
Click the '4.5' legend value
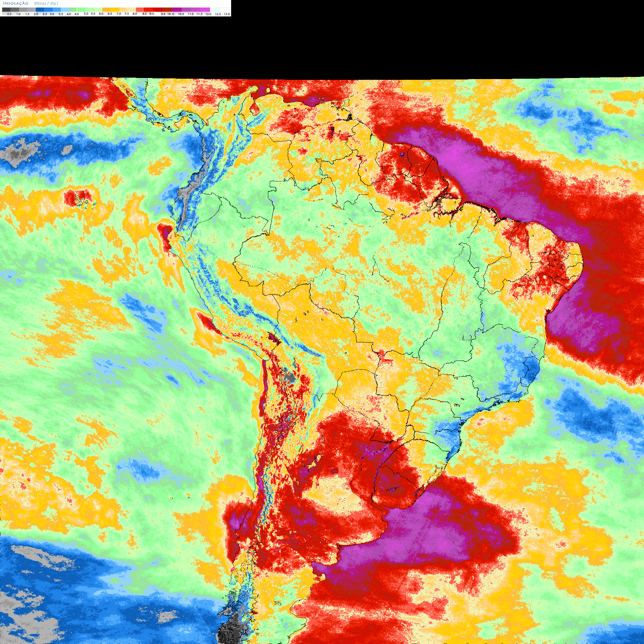[x=77, y=14]
